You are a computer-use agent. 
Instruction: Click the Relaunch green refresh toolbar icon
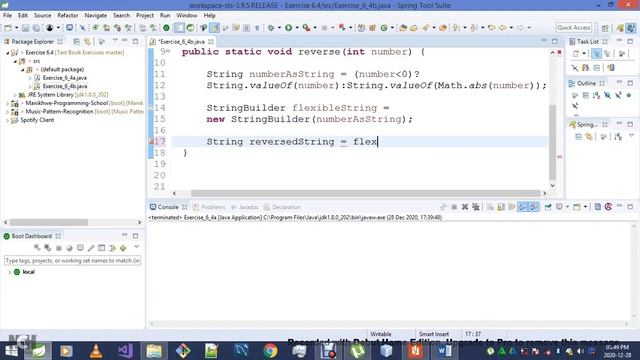(x=384, y=28)
